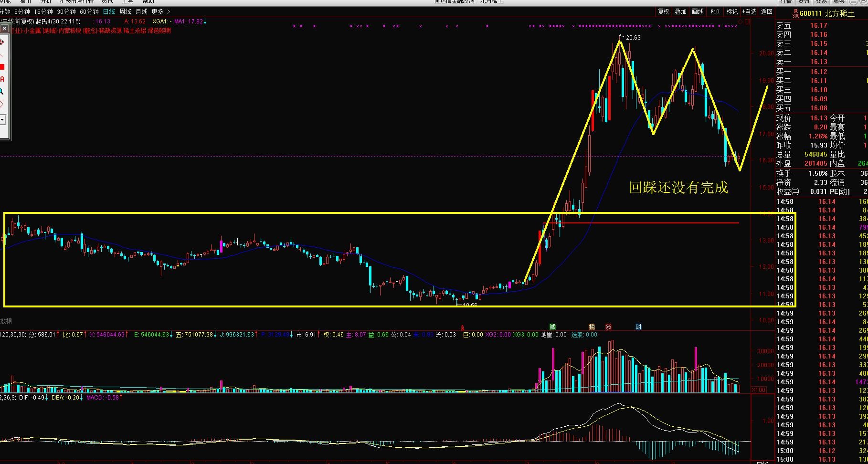Select the 日线 daily chart tab
This screenshot has width=868, height=464.
109,11
